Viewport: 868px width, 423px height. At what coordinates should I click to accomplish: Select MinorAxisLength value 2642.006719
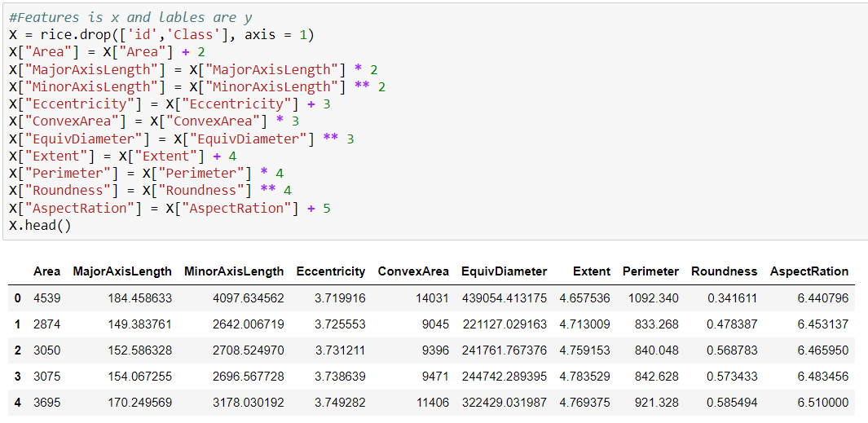248,324
